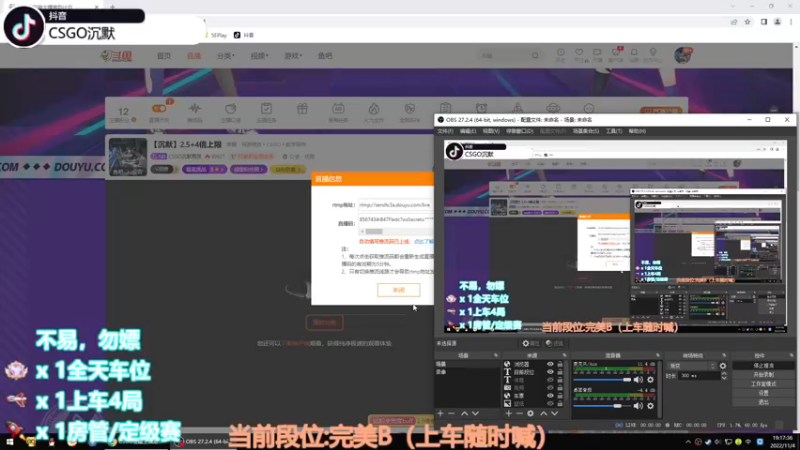Mute the Desktop Audio speaker icon
The image size is (800, 450).
pos(638,406)
